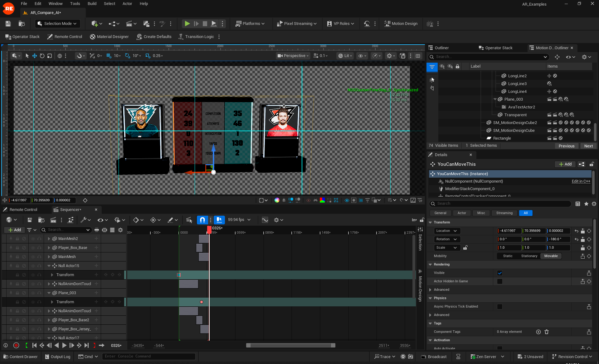Toggle the sequencer snapping magnet icon
The image size is (599, 364).
(202, 220)
